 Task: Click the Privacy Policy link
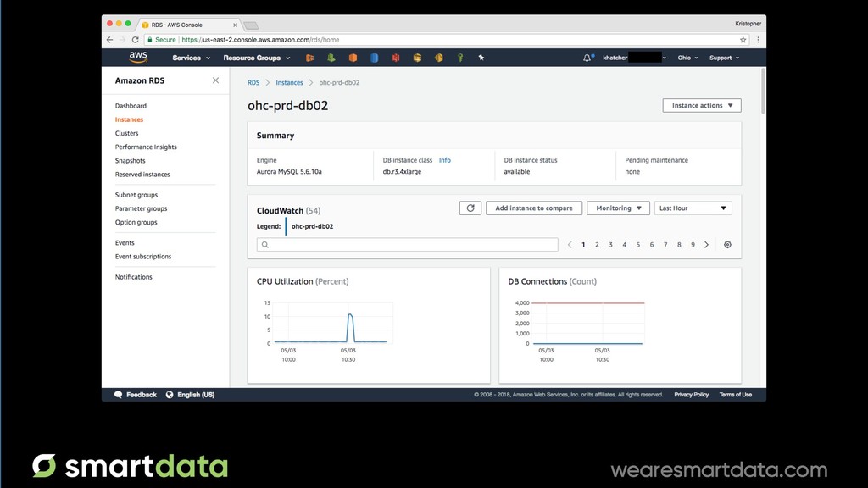[x=692, y=395]
